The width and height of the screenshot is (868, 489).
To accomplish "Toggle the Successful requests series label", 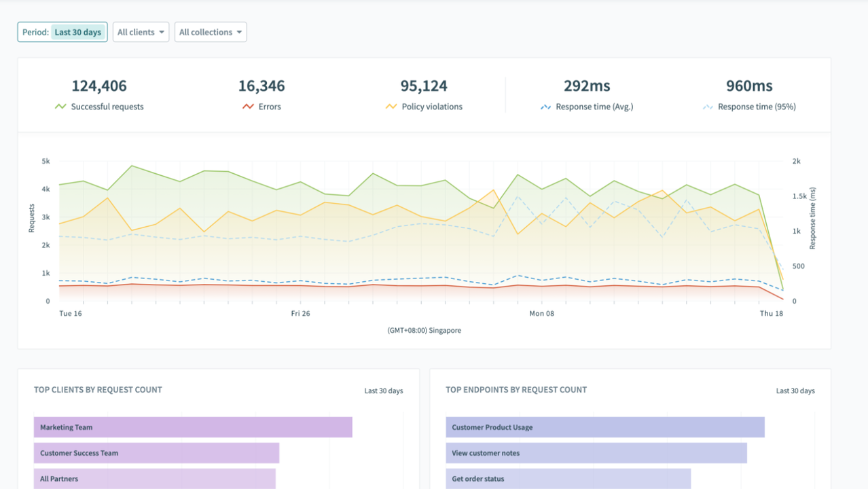I will coord(107,107).
